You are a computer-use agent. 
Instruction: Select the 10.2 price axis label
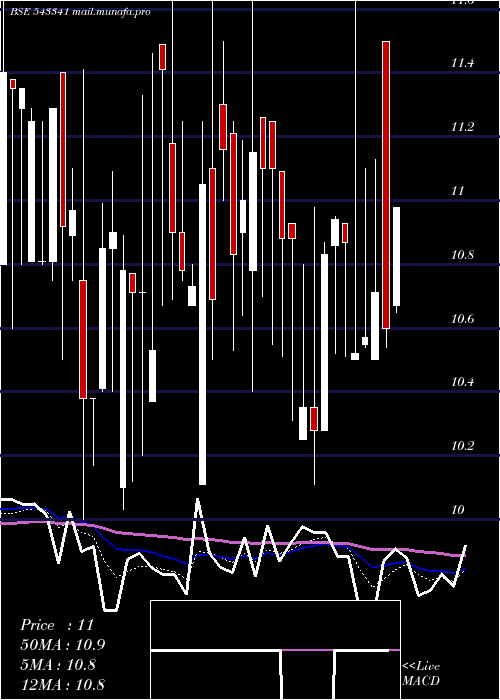click(462, 446)
